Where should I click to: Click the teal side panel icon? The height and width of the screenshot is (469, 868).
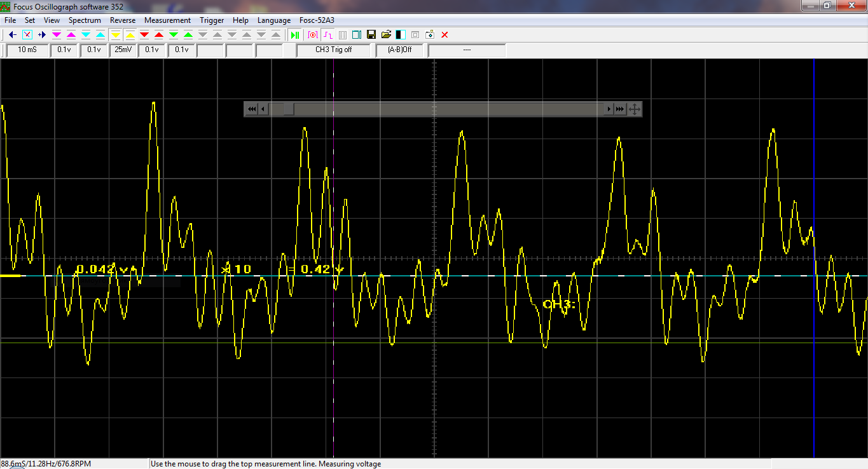click(x=357, y=34)
